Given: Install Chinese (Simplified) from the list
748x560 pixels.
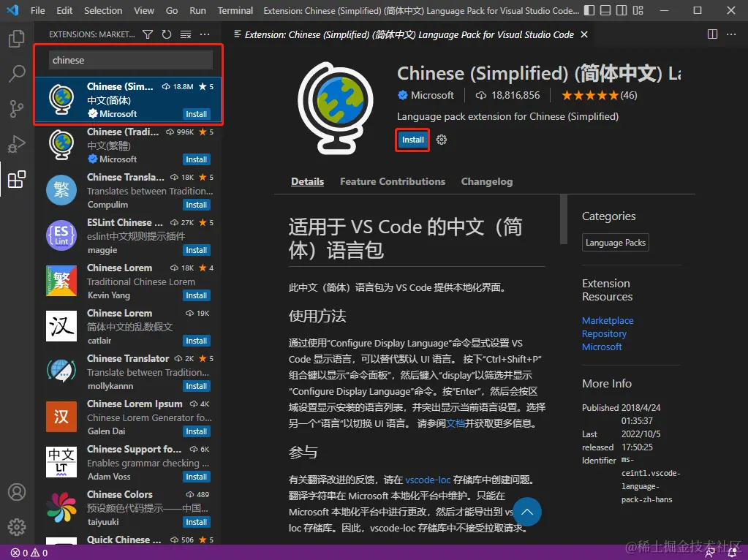Looking at the screenshot, I should pos(196,114).
